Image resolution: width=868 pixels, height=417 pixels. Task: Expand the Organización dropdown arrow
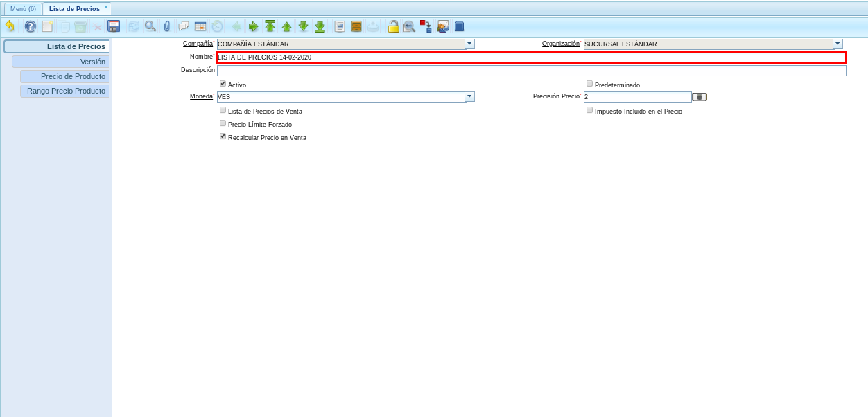click(x=837, y=44)
